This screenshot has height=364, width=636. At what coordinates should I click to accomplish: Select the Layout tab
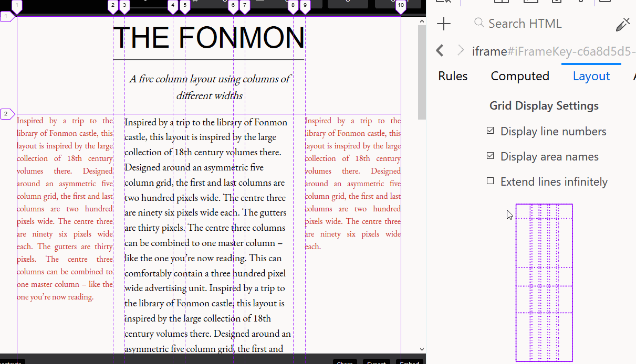tap(591, 76)
